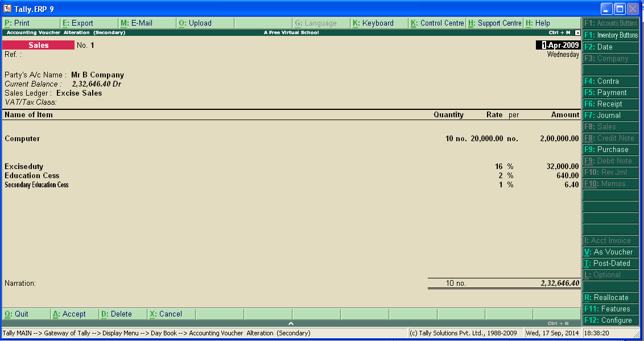Open Accounts Buttons panel via F1
644x341 pixels.
610,24
